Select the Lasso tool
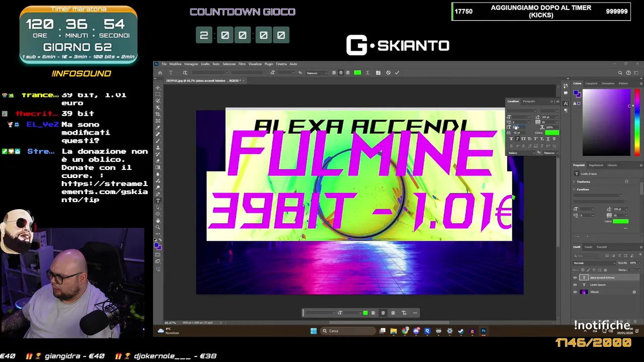The height and width of the screenshot is (362, 644). pos(157,101)
